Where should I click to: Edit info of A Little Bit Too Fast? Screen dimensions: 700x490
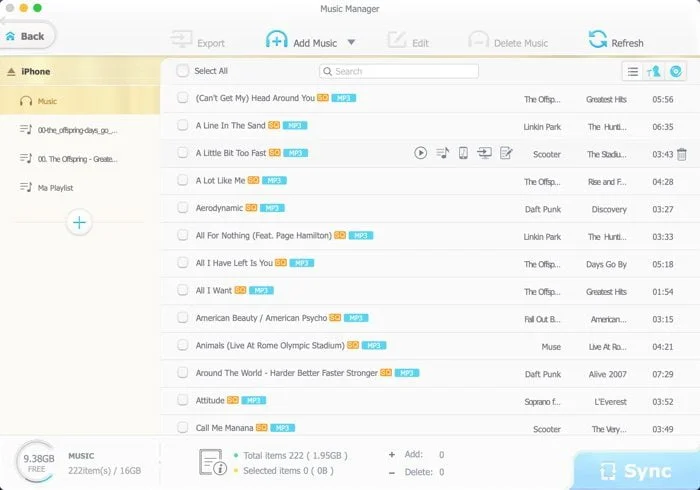click(506, 153)
